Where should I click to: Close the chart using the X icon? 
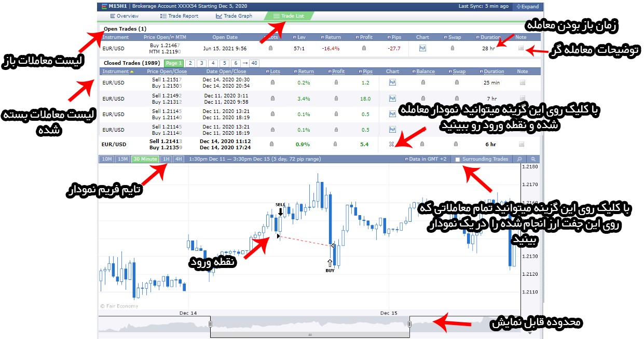392,145
